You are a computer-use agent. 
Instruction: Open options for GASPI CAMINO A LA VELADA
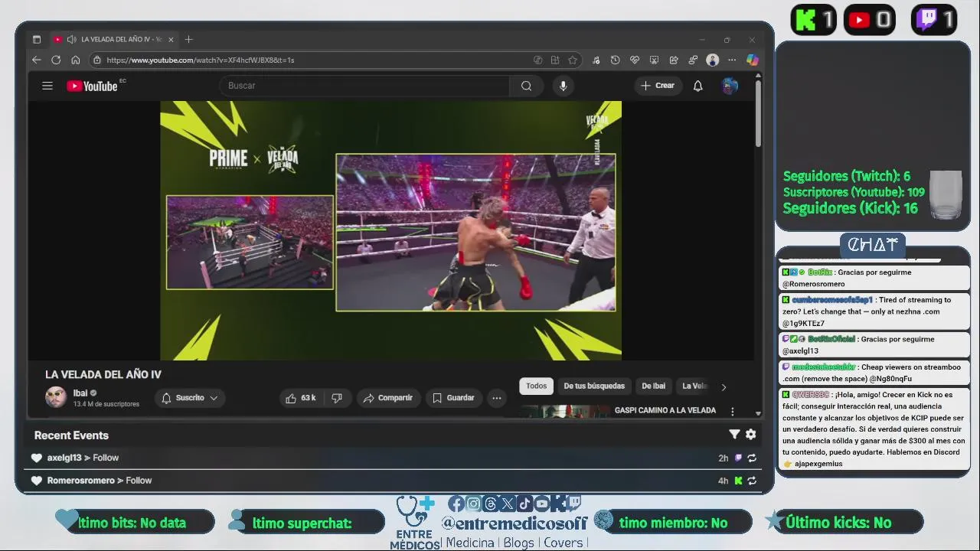point(733,412)
